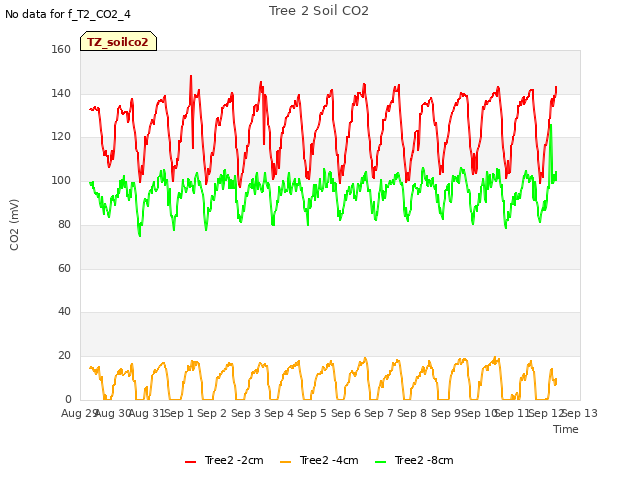Click the Sep 3 x-axis label

246,413
